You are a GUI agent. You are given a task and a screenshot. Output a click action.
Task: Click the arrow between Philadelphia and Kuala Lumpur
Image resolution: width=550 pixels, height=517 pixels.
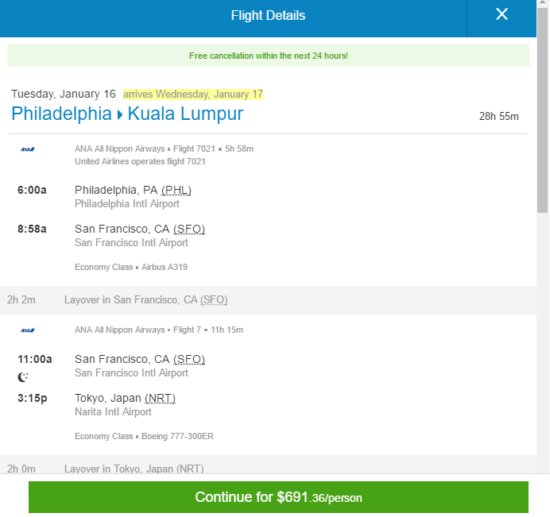120,115
